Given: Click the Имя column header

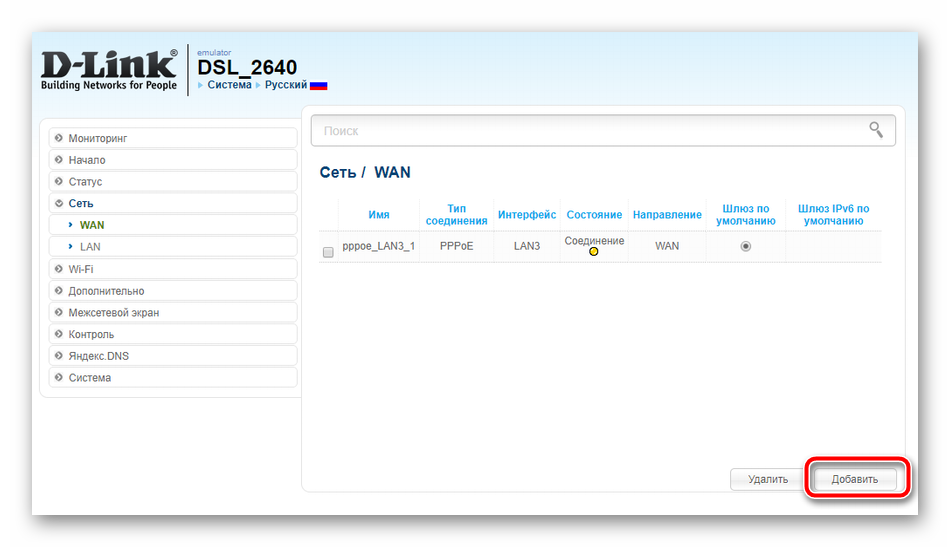Looking at the screenshot, I should 379,214.
